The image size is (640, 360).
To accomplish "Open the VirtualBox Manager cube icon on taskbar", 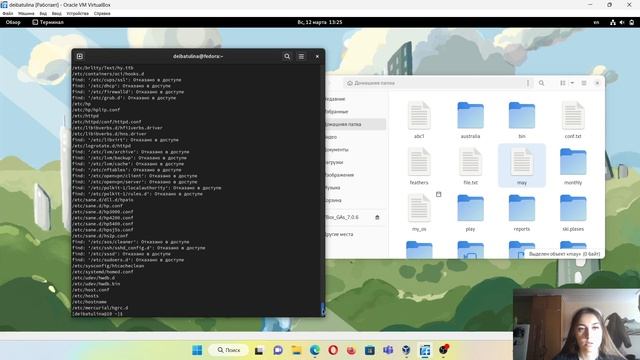I will pos(406,350).
